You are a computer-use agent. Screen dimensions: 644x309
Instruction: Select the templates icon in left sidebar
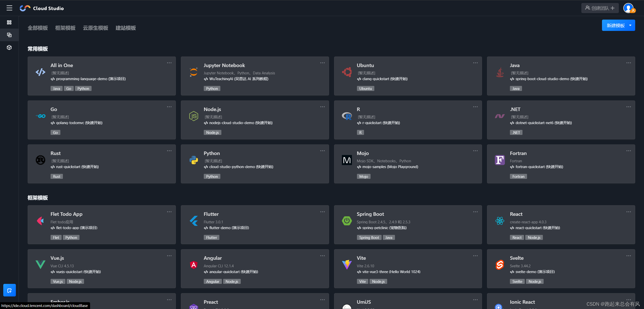(9, 35)
